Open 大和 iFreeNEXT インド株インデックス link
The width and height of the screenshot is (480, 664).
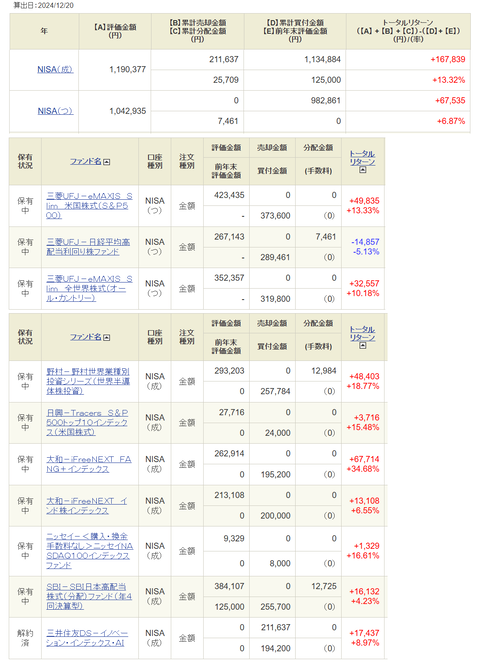pos(87,506)
